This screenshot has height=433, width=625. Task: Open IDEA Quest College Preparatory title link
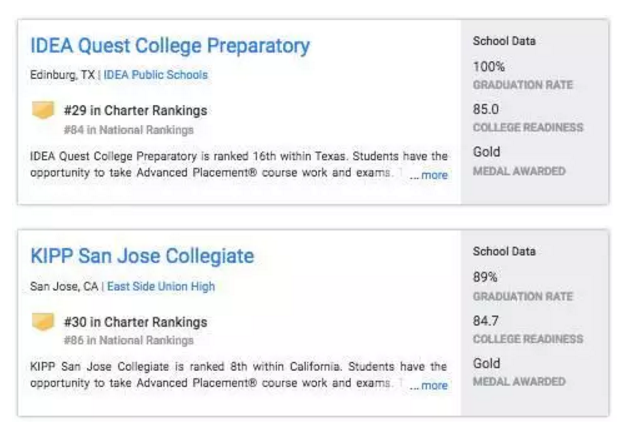[x=170, y=46]
